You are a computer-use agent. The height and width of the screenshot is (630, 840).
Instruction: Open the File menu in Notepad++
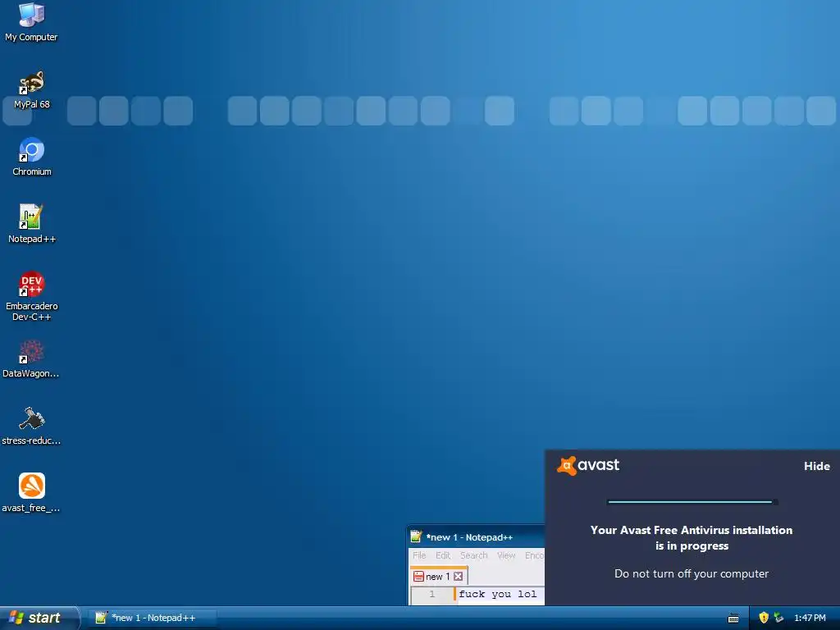coord(419,555)
